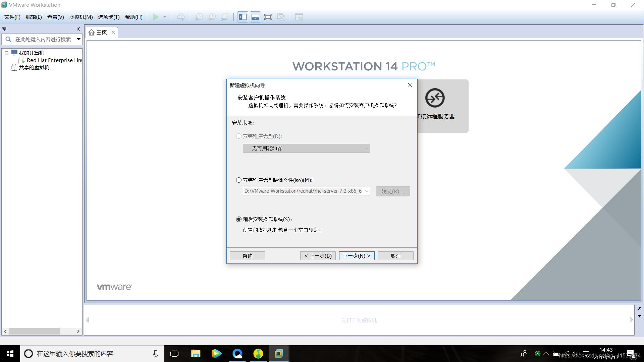Select 安装程序光盘映像文件(iso) radio option
644x362 pixels.
239,180
